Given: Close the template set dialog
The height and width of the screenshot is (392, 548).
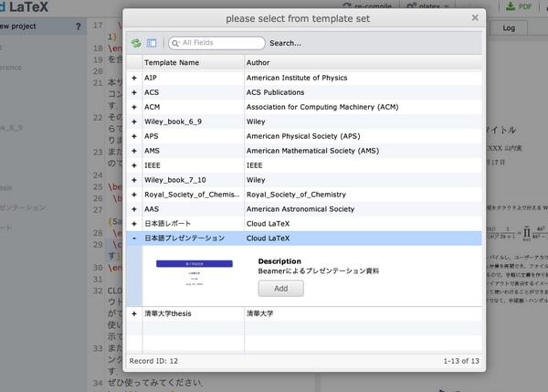Looking at the screenshot, I should tap(475, 18).
